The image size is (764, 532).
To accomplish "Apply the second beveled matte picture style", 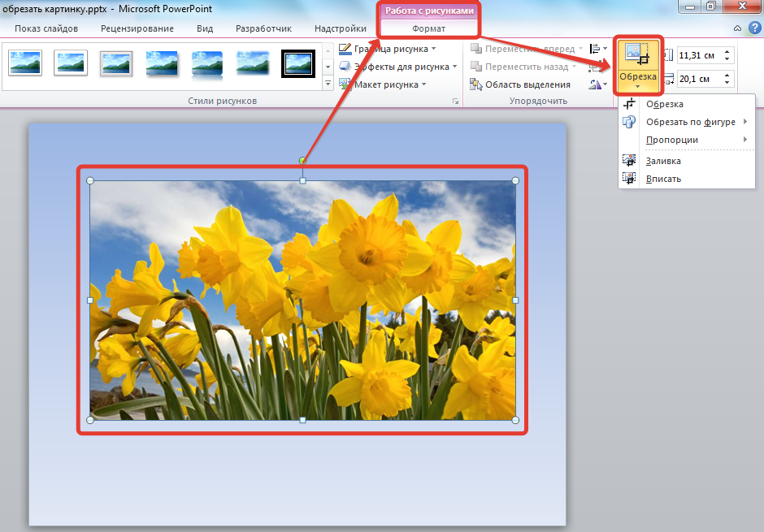I will [x=71, y=63].
